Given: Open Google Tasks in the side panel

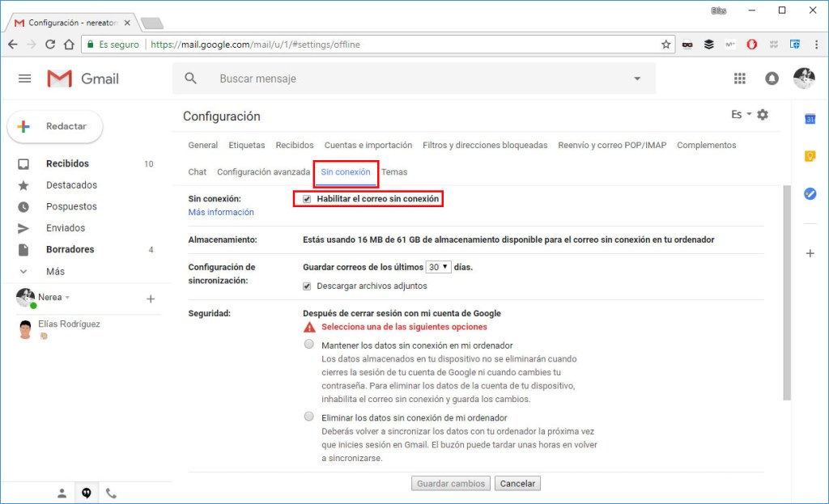Looking at the screenshot, I should click(x=810, y=193).
